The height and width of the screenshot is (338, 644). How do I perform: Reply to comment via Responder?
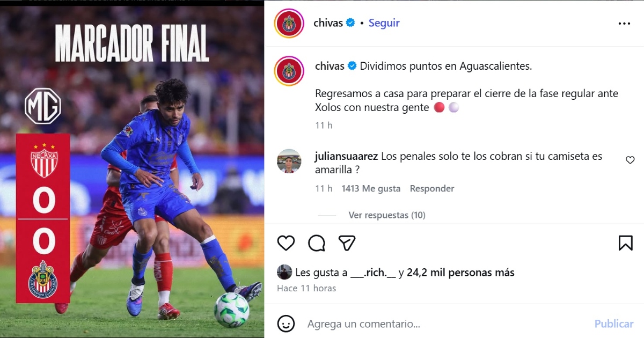[432, 188]
